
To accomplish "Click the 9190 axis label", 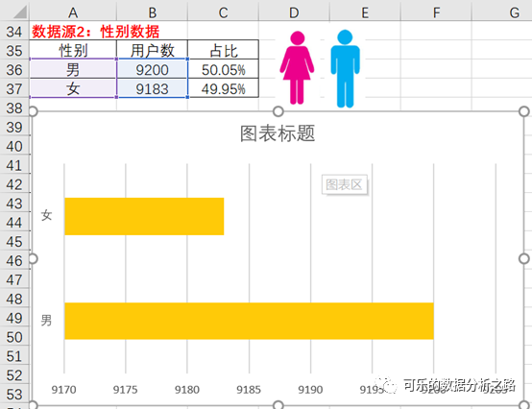I will 310,390.
